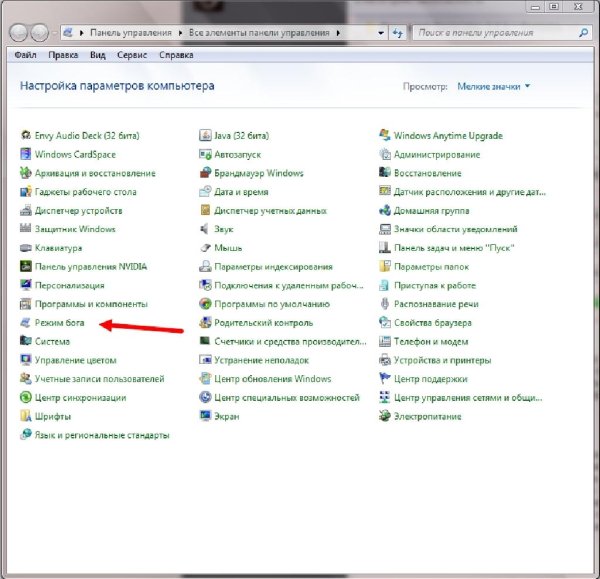Click the Персонализация icon

[x=26, y=285]
